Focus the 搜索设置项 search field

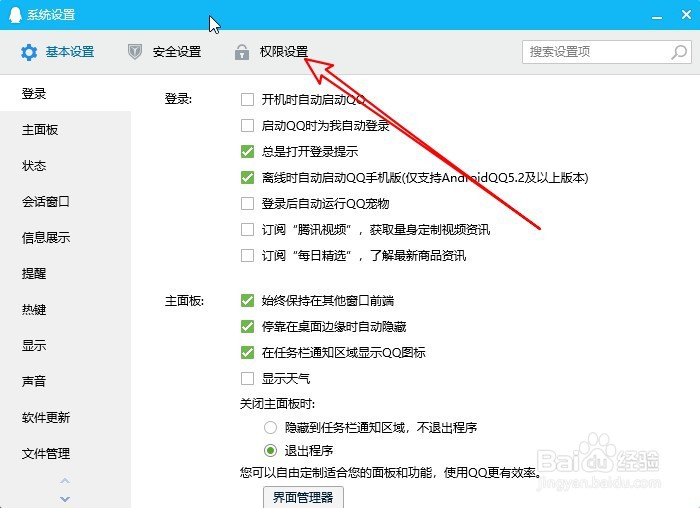pyautogui.click(x=607, y=52)
